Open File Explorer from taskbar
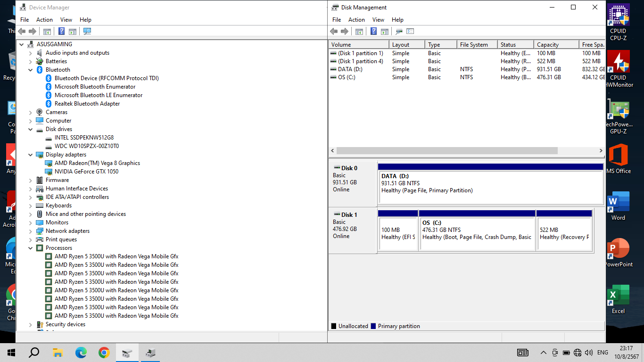This screenshot has height=362, width=644. [58, 353]
